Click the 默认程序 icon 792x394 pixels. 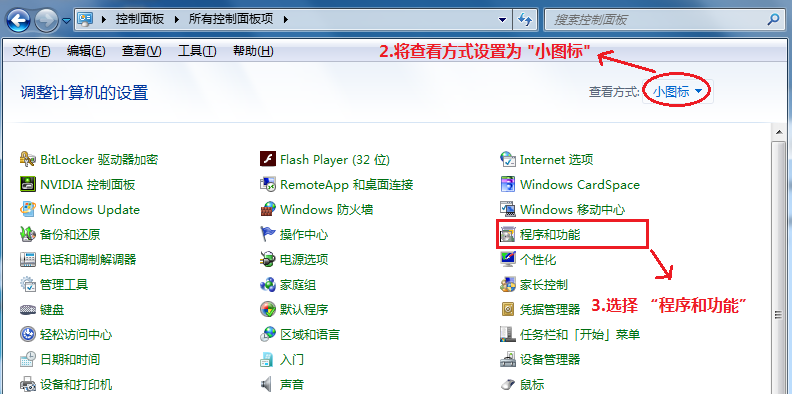268,309
